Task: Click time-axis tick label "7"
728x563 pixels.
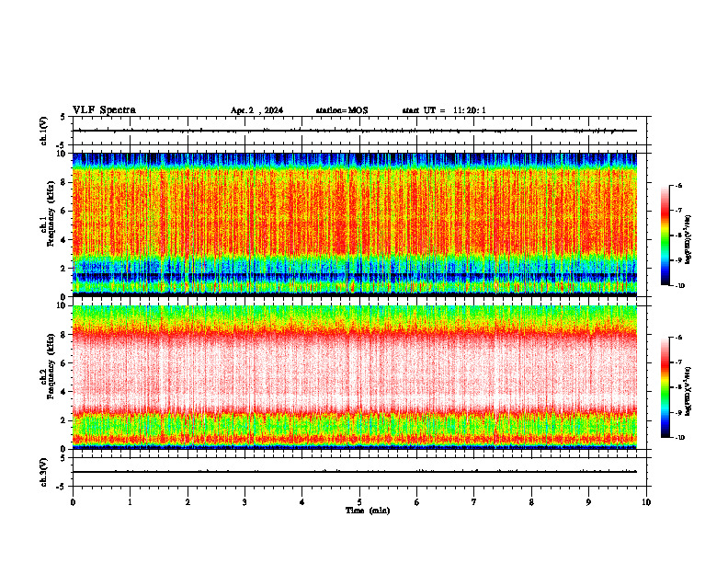Action: [x=474, y=502]
